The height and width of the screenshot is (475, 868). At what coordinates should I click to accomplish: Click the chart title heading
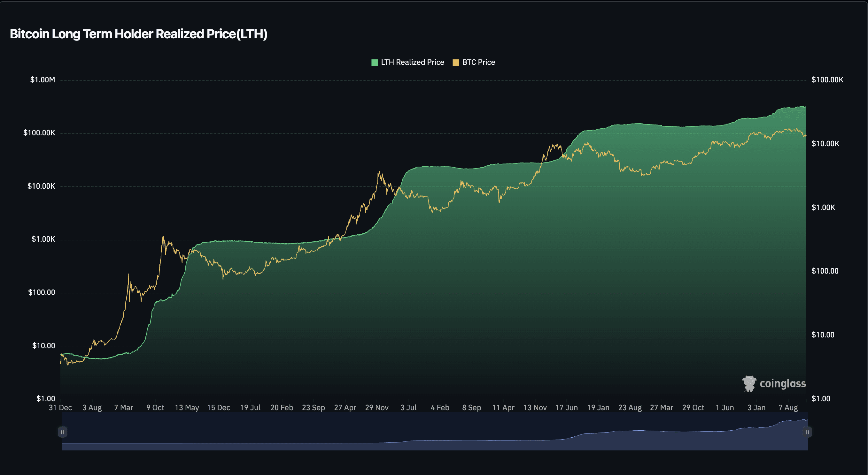point(138,34)
